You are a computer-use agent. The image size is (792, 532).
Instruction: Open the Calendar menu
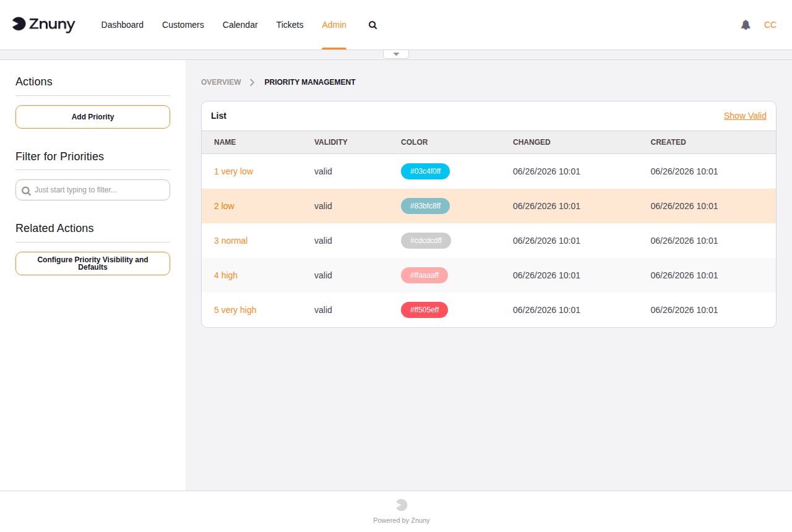click(240, 25)
